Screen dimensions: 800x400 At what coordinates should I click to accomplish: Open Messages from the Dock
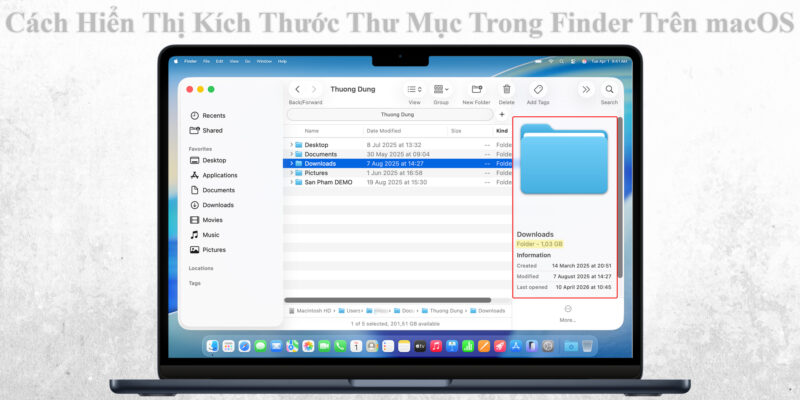(260, 346)
